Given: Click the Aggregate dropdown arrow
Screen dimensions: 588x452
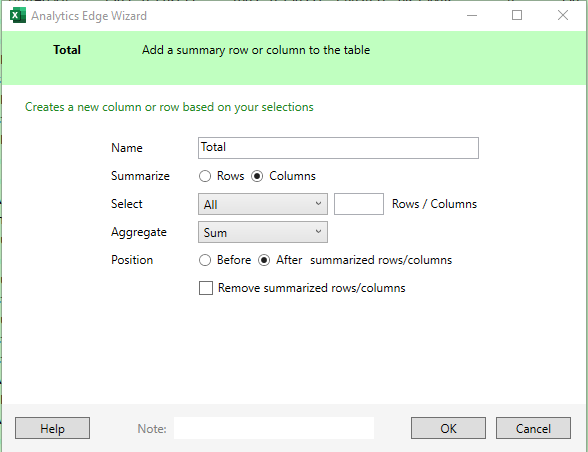Looking at the screenshot, I should pos(318,231).
